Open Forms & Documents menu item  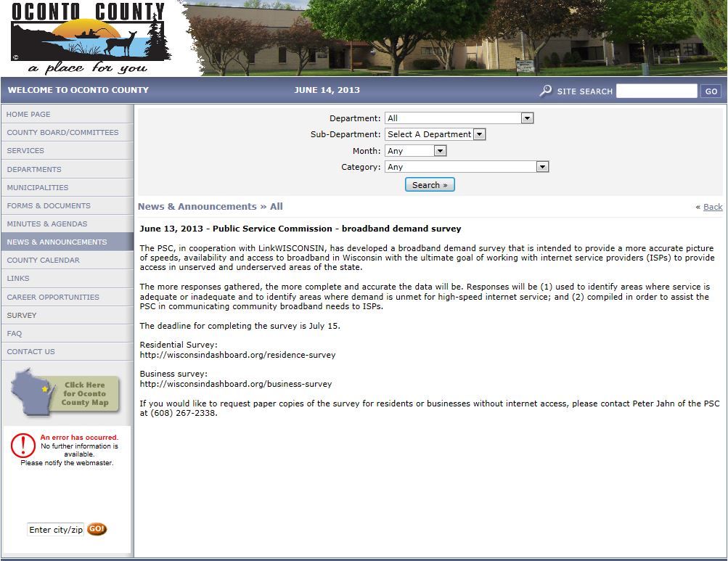point(68,205)
